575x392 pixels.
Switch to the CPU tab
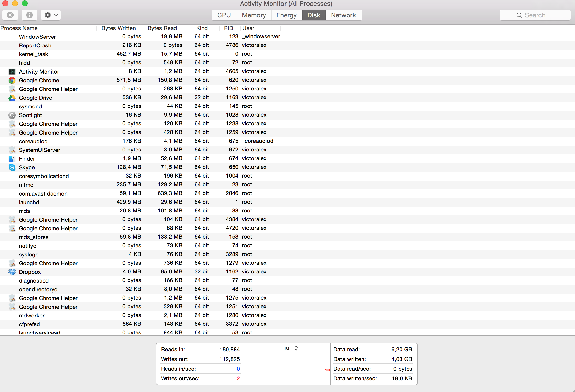(224, 15)
